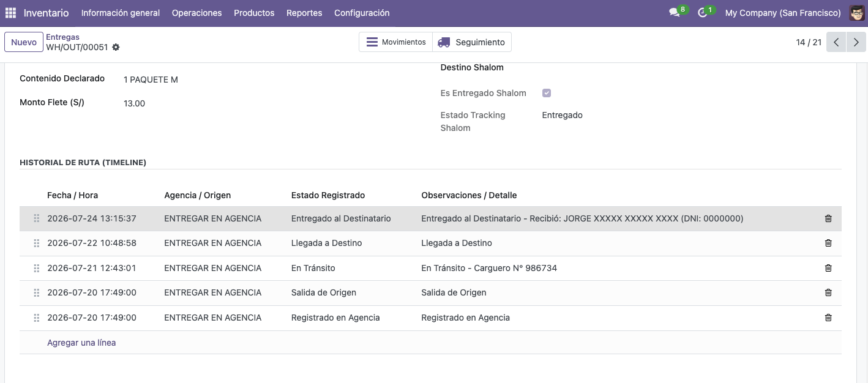The image size is (868, 383).
Task: Click the drag handle of the Registrado en Agencia row
Action: 36,318
